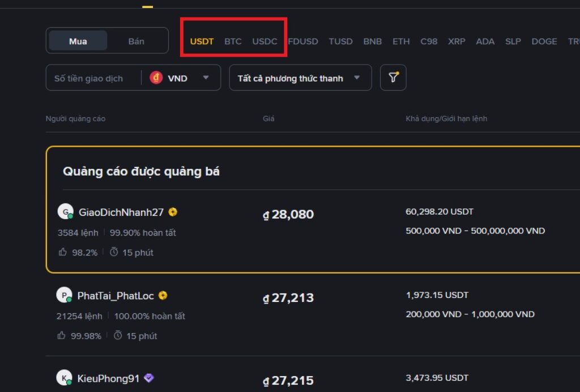580x392 pixels.
Task: Open the XRP tab
Action: (457, 41)
